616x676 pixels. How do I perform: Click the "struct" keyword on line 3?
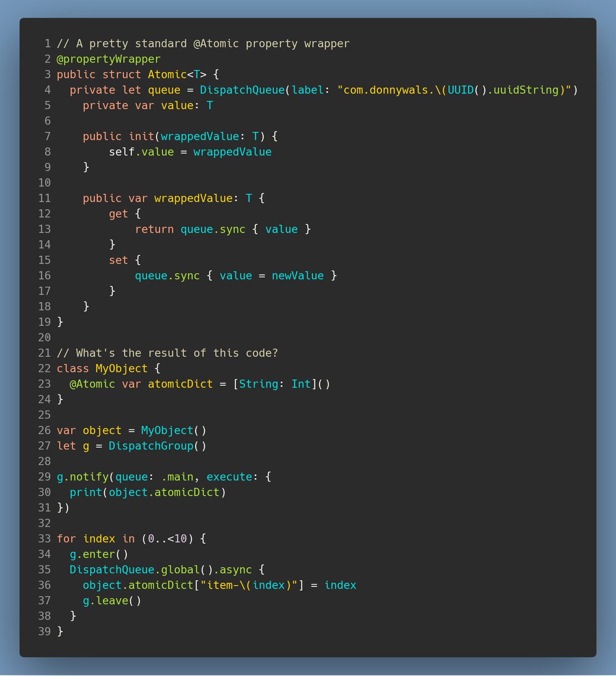(122, 74)
